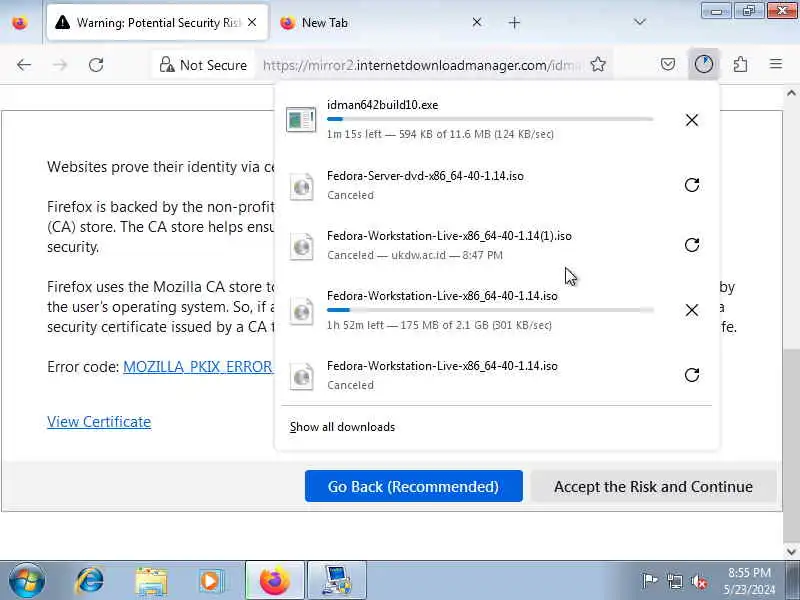Open Windows Explorer folder from taskbar

(151, 581)
